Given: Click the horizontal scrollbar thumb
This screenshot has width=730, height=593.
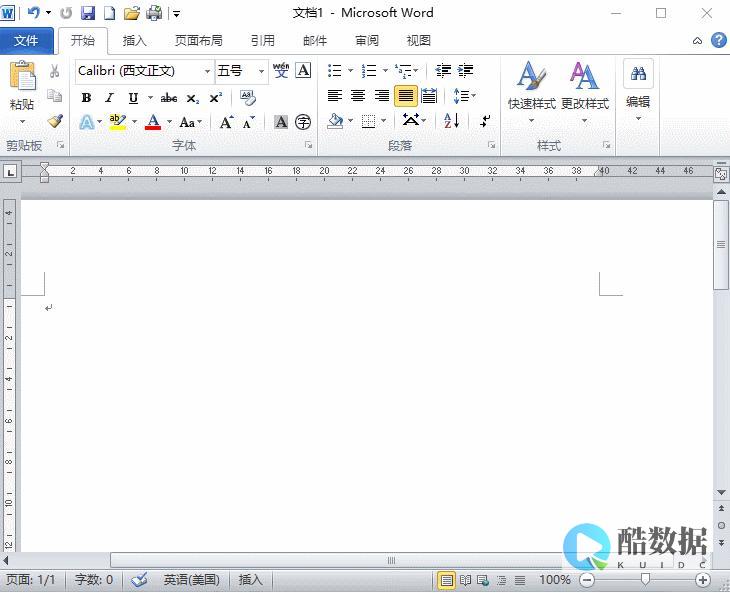Looking at the screenshot, I should [391, 560].
